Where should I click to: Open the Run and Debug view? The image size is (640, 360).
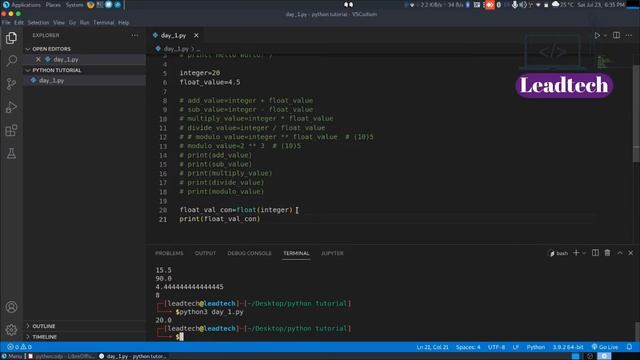(11, 107)
